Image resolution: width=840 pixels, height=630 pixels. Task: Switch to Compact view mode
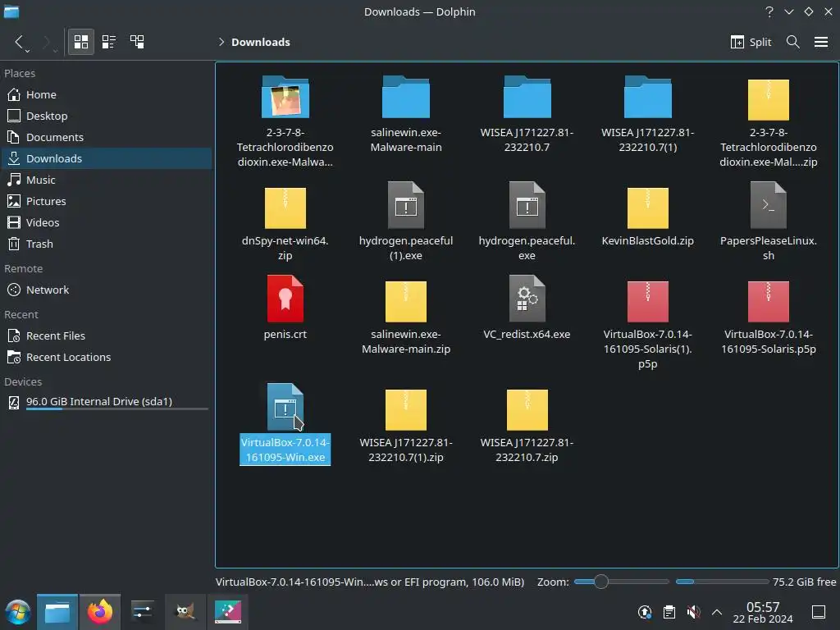(109, 42)
